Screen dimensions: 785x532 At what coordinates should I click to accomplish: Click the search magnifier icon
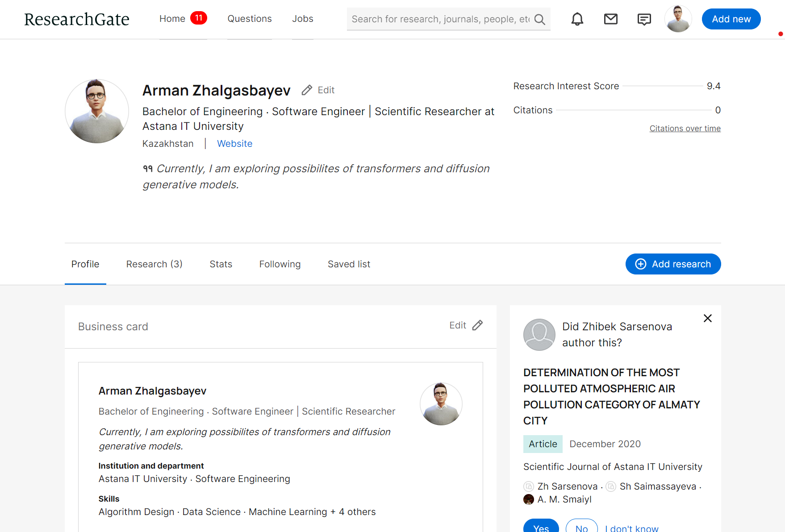[539, 19]
